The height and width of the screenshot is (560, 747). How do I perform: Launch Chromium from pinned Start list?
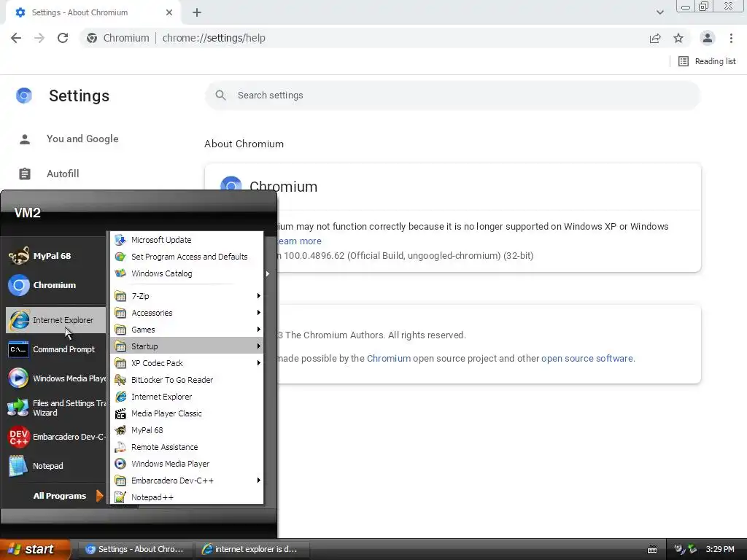[x=55, y=285]
